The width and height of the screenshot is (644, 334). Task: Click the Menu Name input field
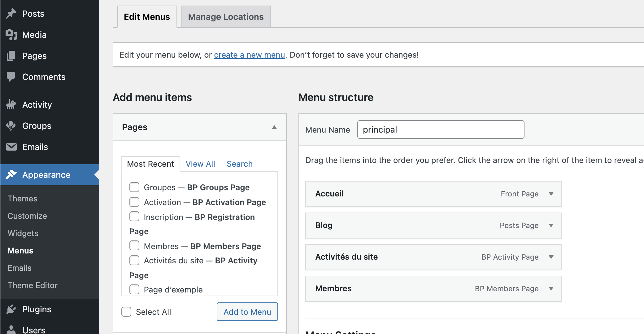(441, 130)
